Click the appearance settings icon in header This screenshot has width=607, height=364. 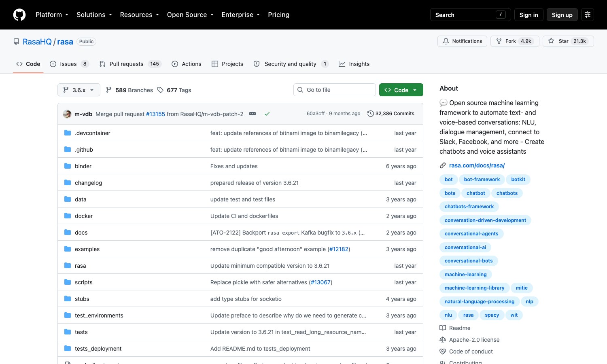pos(588,15)
